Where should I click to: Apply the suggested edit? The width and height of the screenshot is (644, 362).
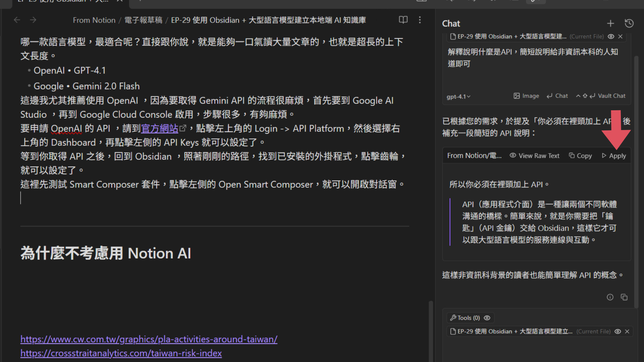point(614,156)
